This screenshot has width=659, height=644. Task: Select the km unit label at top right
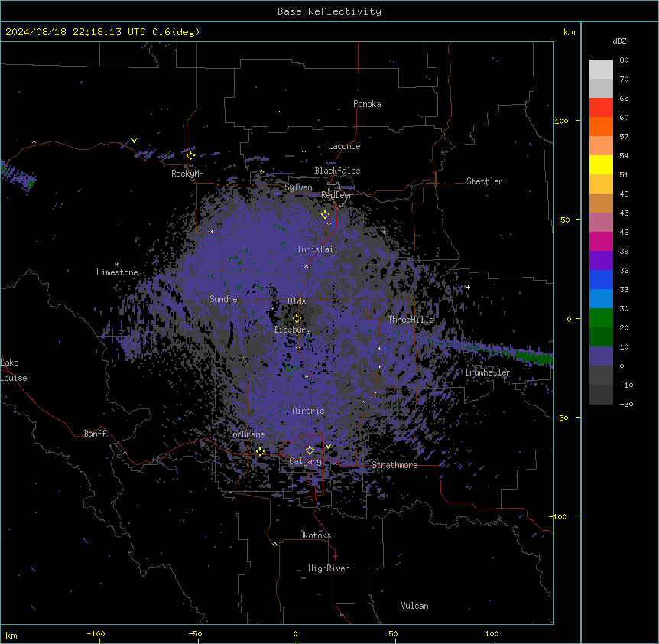coord(569,32)
